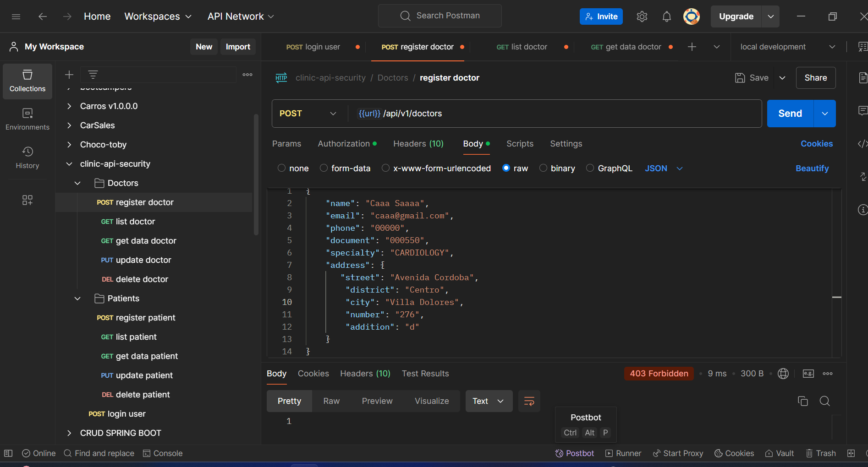Open the Workspaces dropdown
868x467 pixels.
click(x=158, y=16)
